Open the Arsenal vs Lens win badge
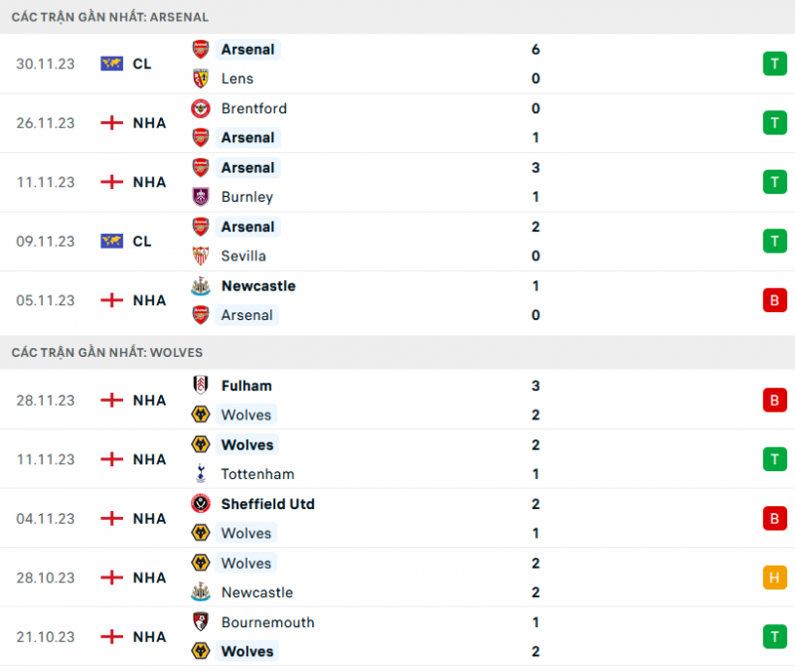 [x=774, y=64]
